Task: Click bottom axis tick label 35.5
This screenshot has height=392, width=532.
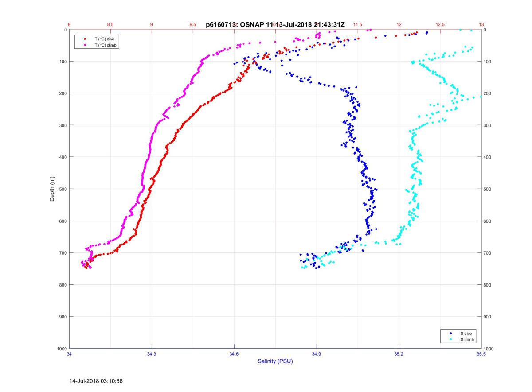Action: [481, 354]
